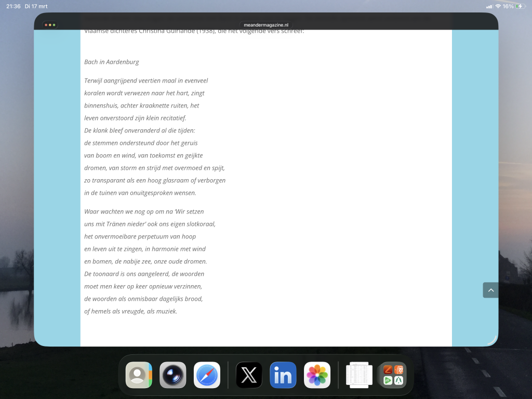Open the Contacts app in the dock
This screenshot has height=399, width=532.
click(x=139, y=375)
